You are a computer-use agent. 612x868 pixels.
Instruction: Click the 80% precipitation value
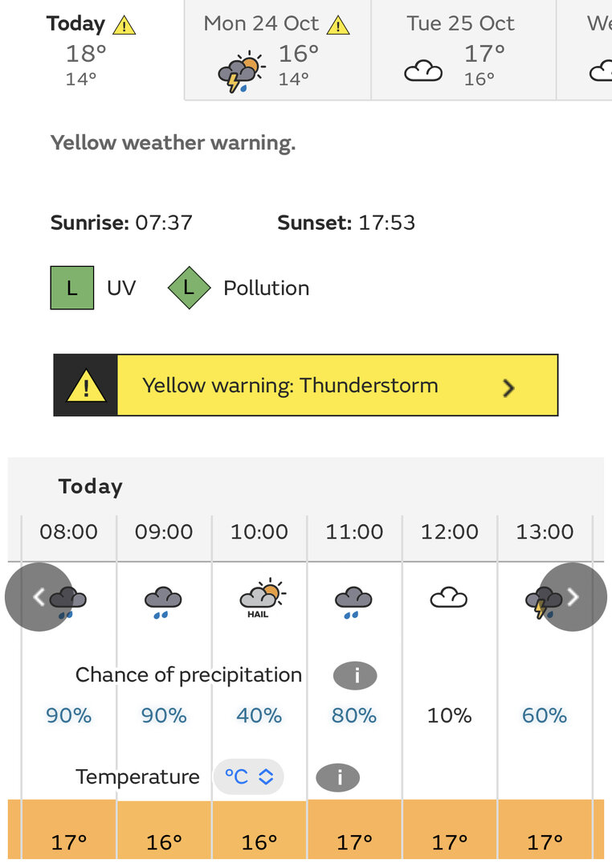pyautogui.click(x=354, y=716)
